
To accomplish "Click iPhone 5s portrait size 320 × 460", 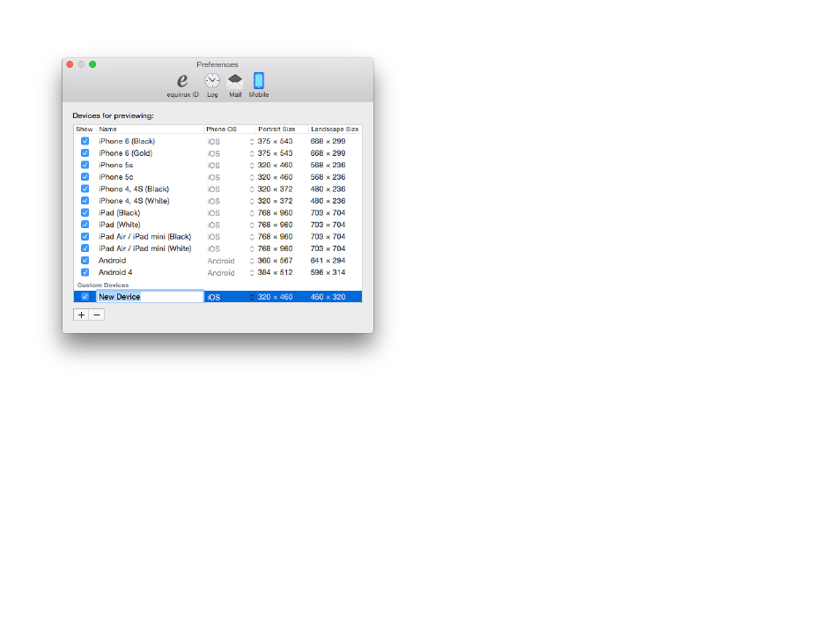I will point(275,165).
